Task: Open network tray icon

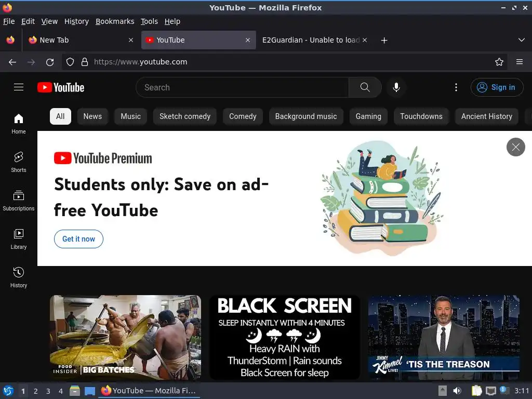Action: pyautogui.click(x=491, y=391)
